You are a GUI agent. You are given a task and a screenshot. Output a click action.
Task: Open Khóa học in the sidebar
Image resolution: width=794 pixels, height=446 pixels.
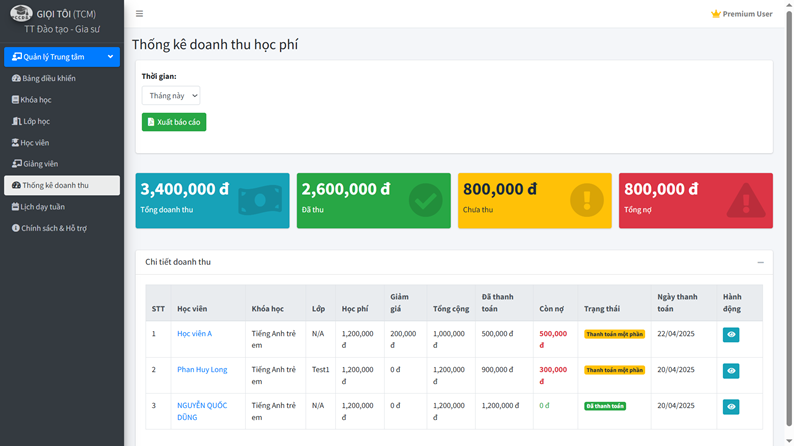click(x=36, y=100)
